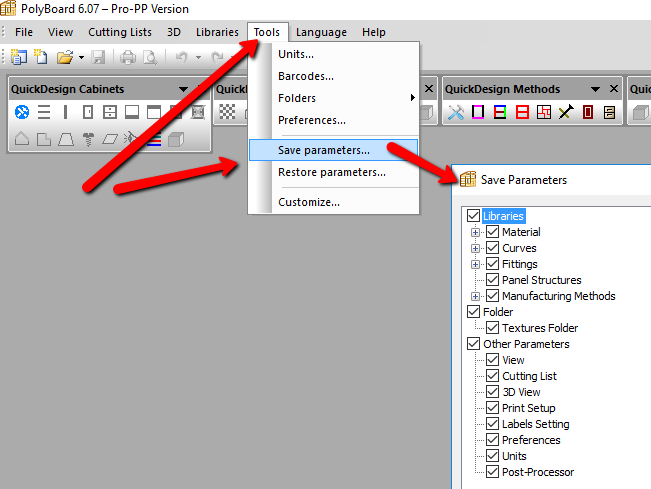Toggle the Manufacturing Methods checkbox

492,296
